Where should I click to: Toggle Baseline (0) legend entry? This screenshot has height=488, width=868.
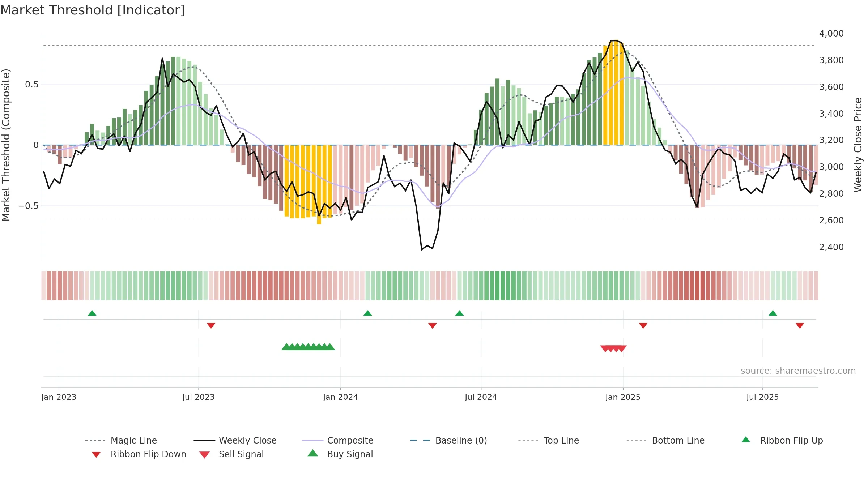pos(448,440)
